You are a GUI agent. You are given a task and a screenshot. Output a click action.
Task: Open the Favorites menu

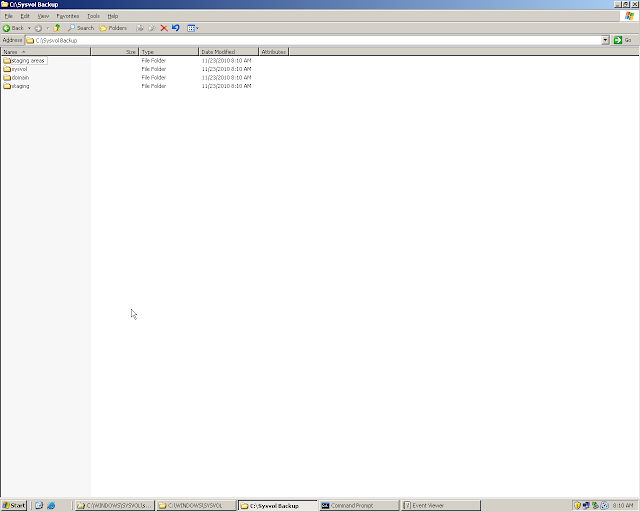pyautogui.click(x=68, y=16)
